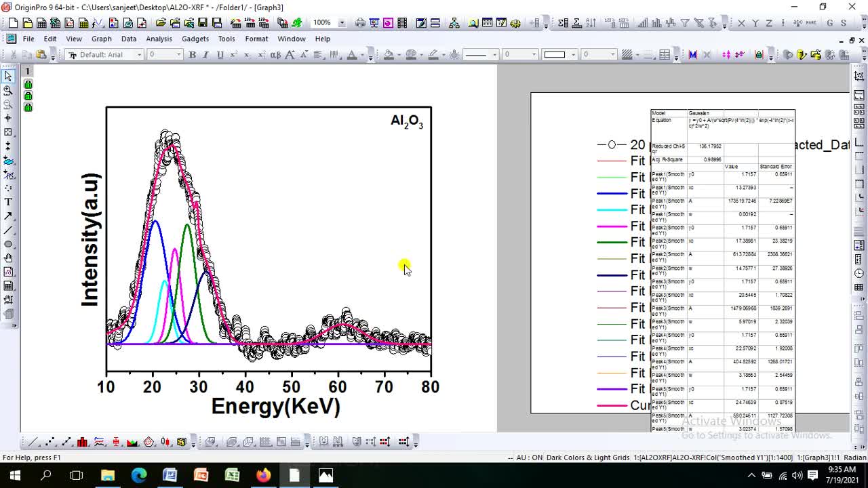The width and height of the screenshot is (868, 488).
Task: Open the File menu
Action: [28, 39]
